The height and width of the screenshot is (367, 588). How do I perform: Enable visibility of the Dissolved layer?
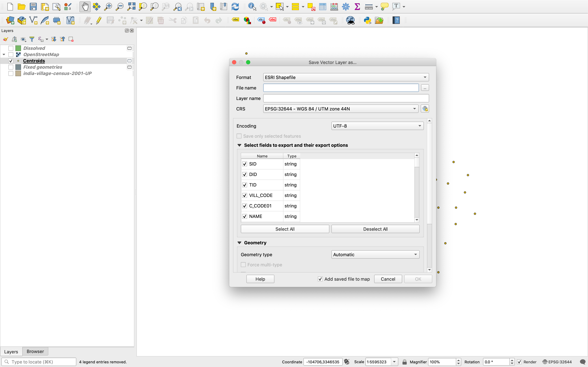pos(11,48)
